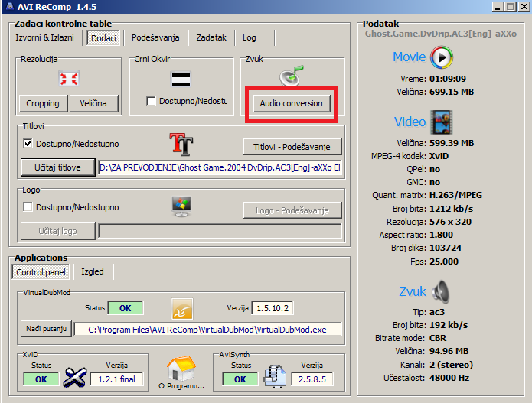The width and height of the screenshot is (532, 403).
Task: Click the Bitrate mode value CBR
Action: 438,338
